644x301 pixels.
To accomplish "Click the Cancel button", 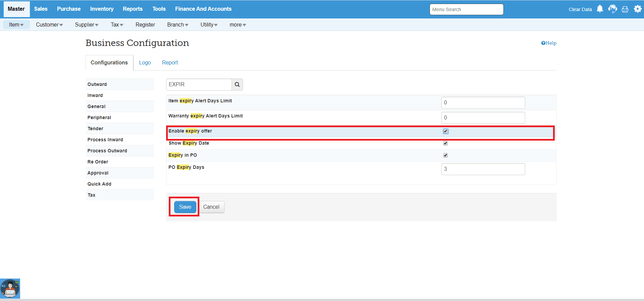I will point(211,207).
